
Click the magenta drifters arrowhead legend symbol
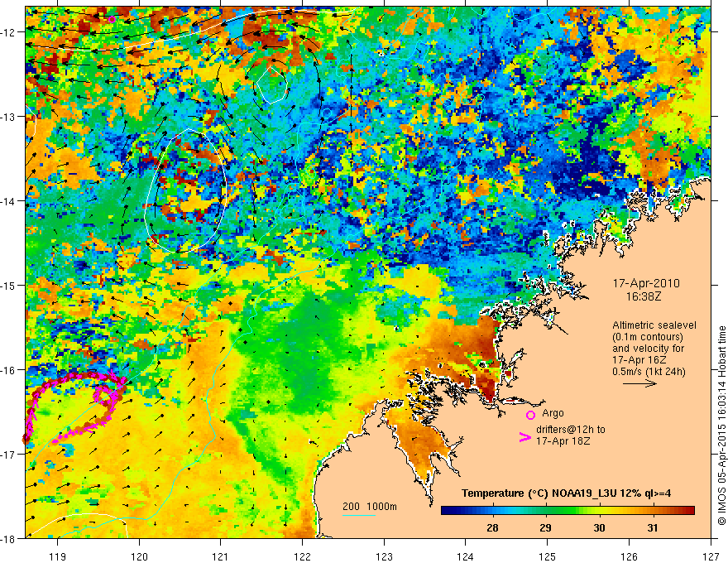point(524,437)
